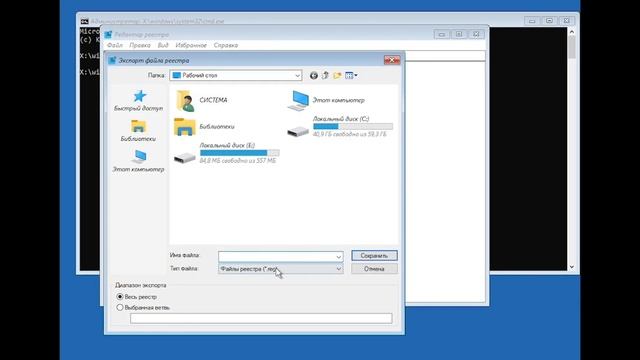Select the Выбранная ветвь radio button
Image resolution: width=640 pixels, height=360 pixels.
coord(120,307)
